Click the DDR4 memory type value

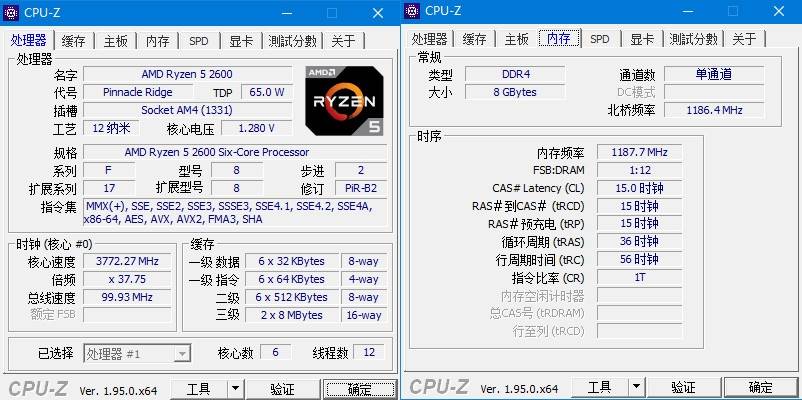[x=515, y=74]
